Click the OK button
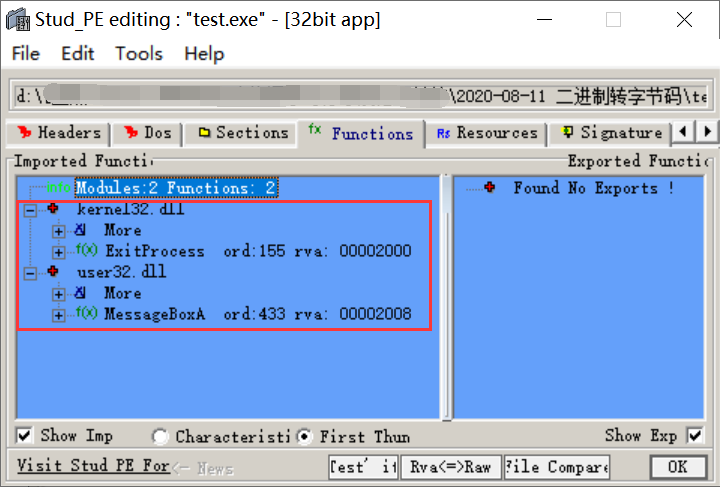This screenshot has height=487, width=720. [x=678, y=467]
